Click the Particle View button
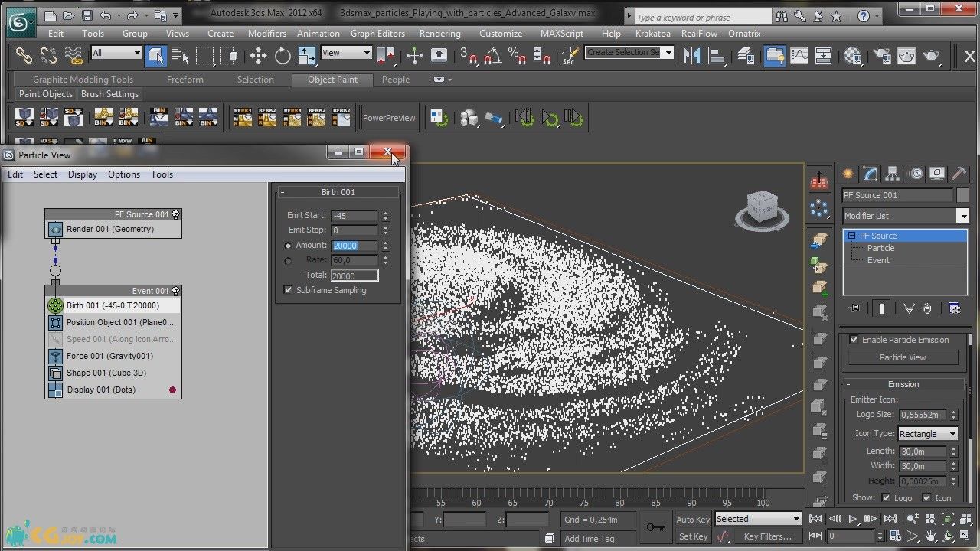Screen dimensions: 980x551 tap(903, 357)
